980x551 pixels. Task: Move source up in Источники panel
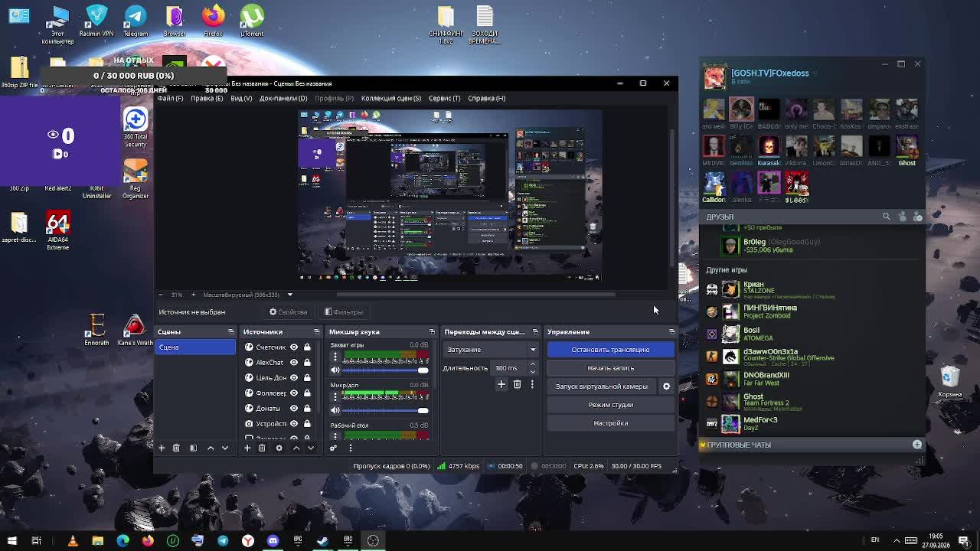coord(296,448)
